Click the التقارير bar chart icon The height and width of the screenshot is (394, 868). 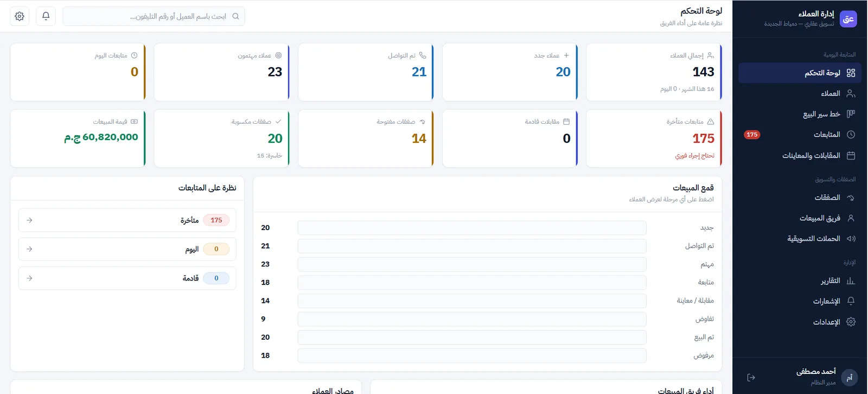point(851,281)
